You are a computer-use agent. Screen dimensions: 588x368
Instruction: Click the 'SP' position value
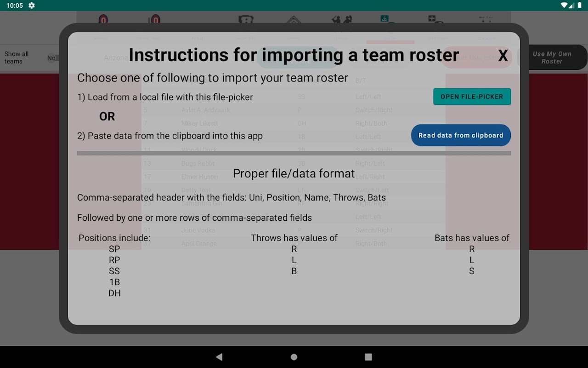[114, 249]
